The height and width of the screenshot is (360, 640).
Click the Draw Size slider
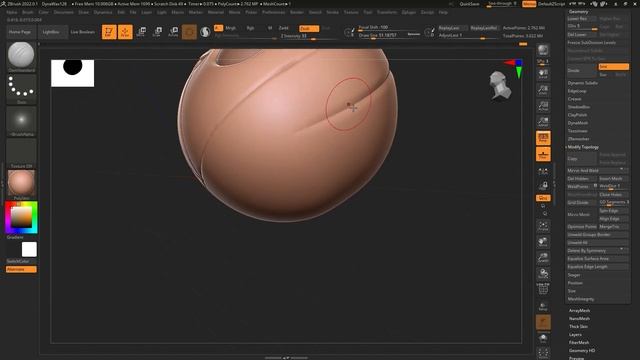[389, 36]
